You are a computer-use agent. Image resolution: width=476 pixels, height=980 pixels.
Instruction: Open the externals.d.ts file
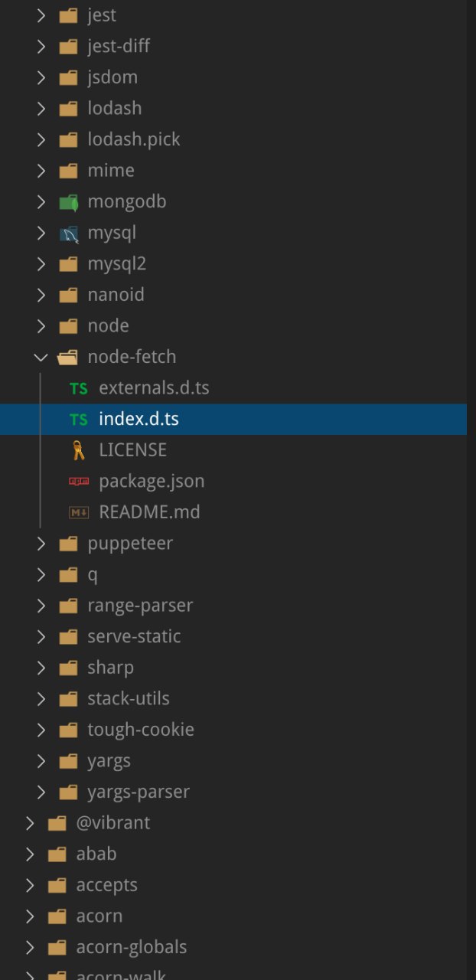(x=154, y=388)
